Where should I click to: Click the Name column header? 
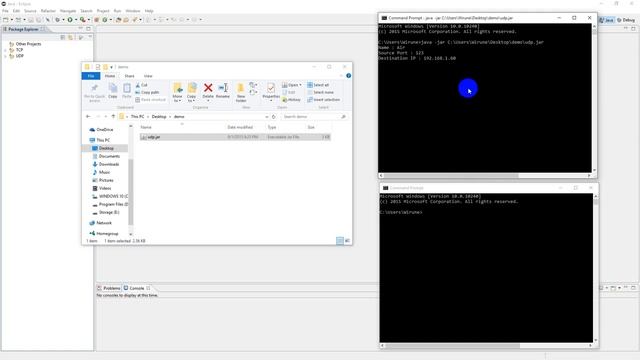click(x=146, y=127)
